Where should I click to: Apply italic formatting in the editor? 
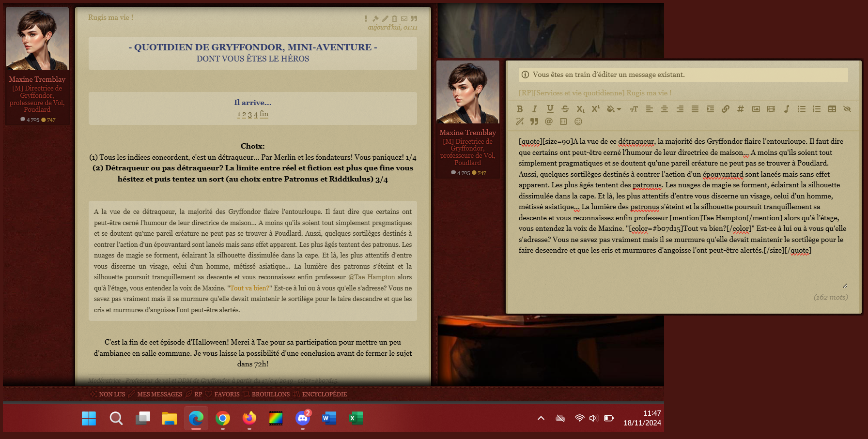pyautogui.click(x=535, y=109)
